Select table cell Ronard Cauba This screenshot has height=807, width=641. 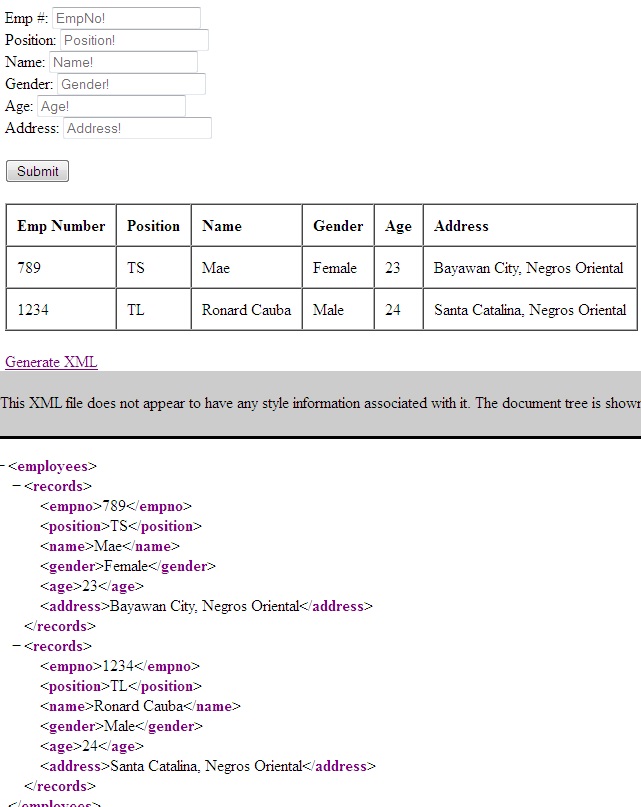pos(247,309)
